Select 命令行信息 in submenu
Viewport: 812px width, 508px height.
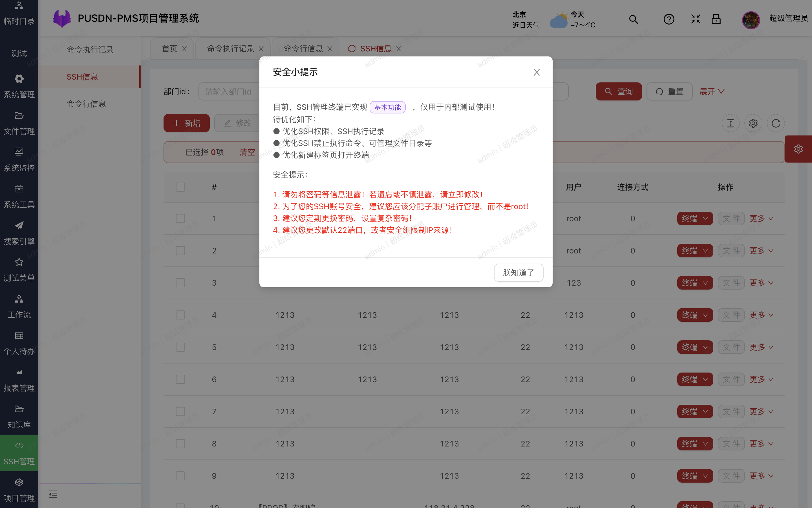pyautogui.click(x=90, y=104)
